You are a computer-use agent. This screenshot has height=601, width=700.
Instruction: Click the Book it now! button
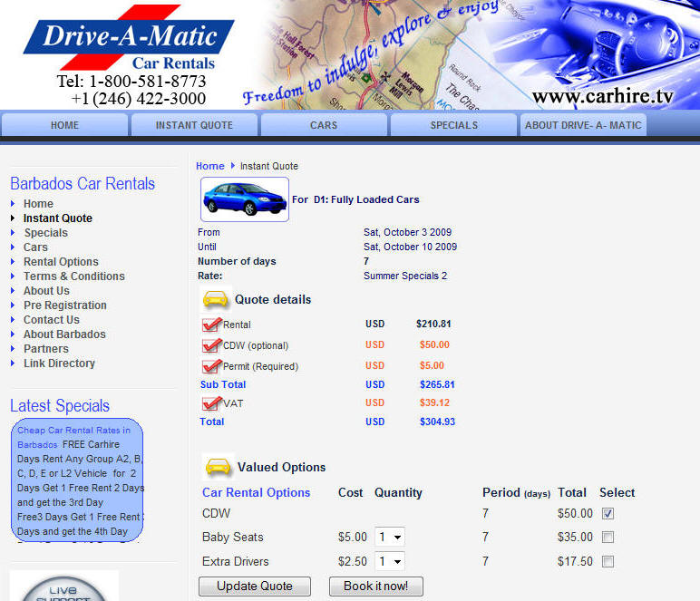click(376, 586)
